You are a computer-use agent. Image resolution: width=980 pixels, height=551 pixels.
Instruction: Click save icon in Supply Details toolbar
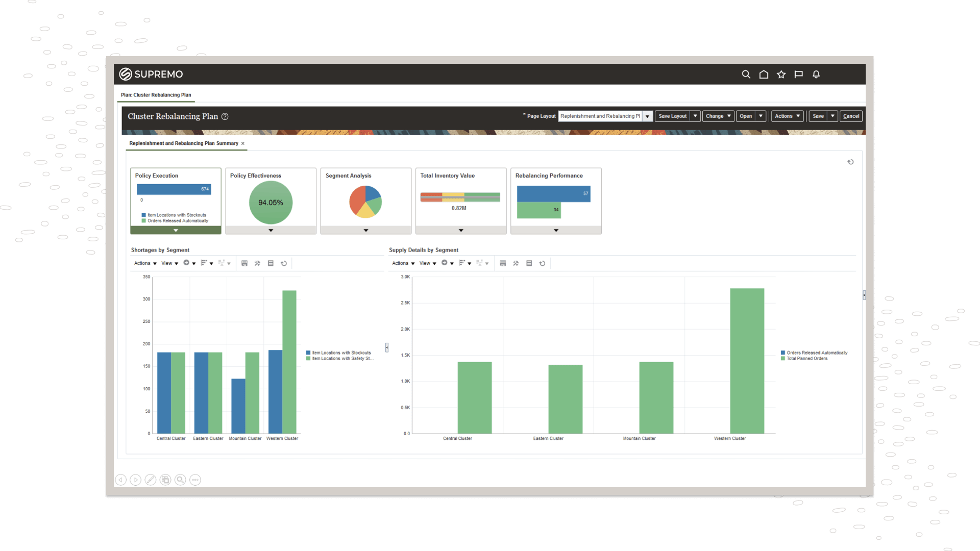(x=503, y=263)
